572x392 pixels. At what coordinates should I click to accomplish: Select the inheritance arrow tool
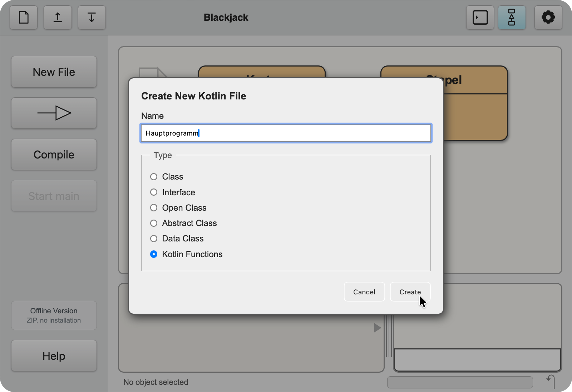54,113
